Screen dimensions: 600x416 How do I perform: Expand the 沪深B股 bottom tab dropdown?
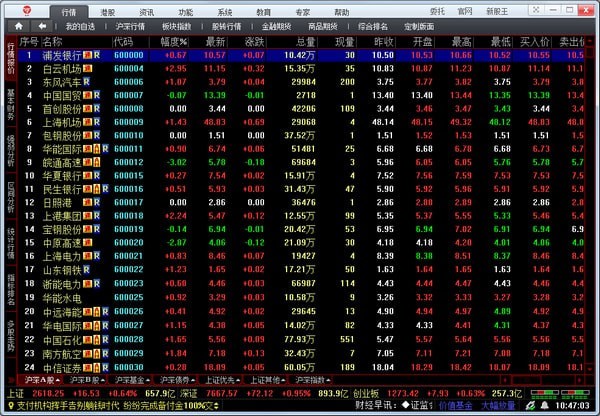coord(103,380)
